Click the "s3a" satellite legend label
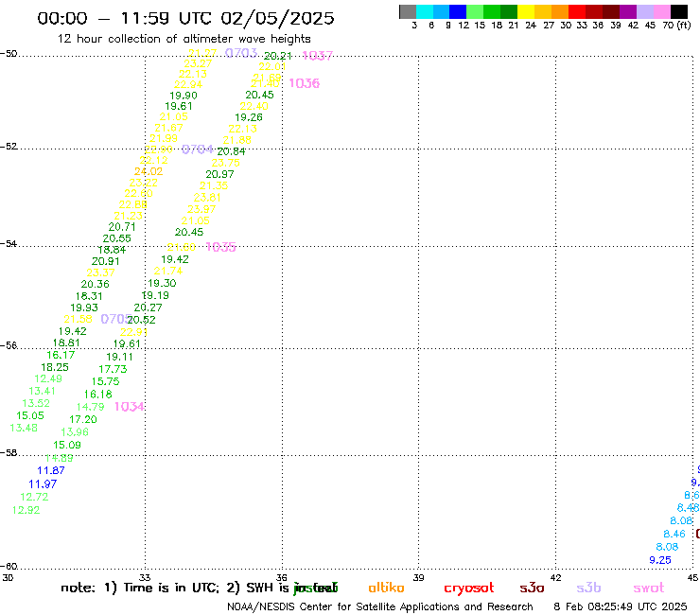700x615 pixels. click(x=532, y=589)
